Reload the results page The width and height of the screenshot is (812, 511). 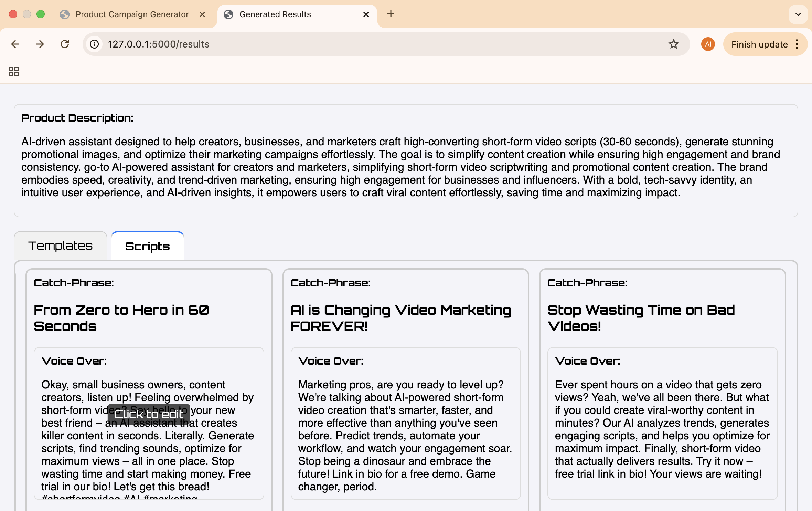pyautogui.click(x=65, y=44)
